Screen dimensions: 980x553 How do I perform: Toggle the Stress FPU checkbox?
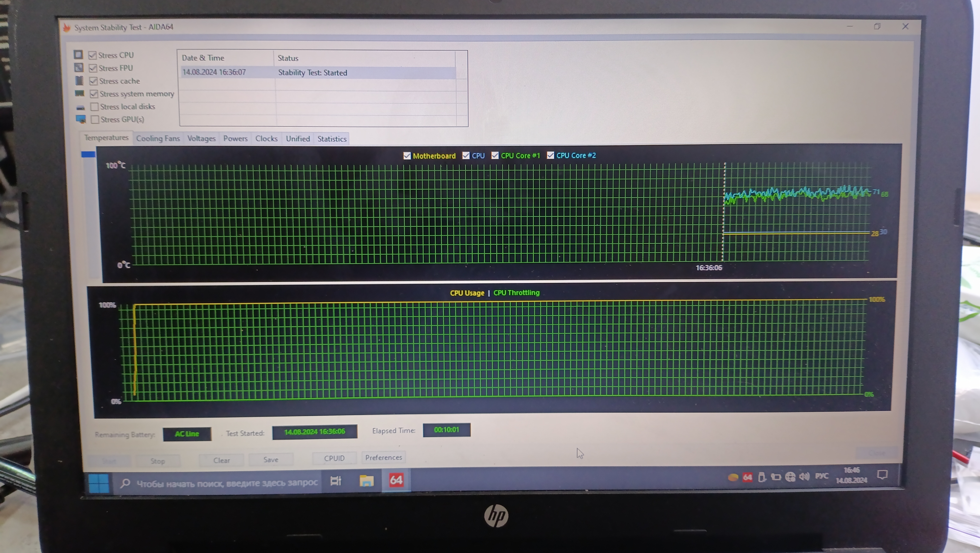pyautogui.click(x=93, y=68)
